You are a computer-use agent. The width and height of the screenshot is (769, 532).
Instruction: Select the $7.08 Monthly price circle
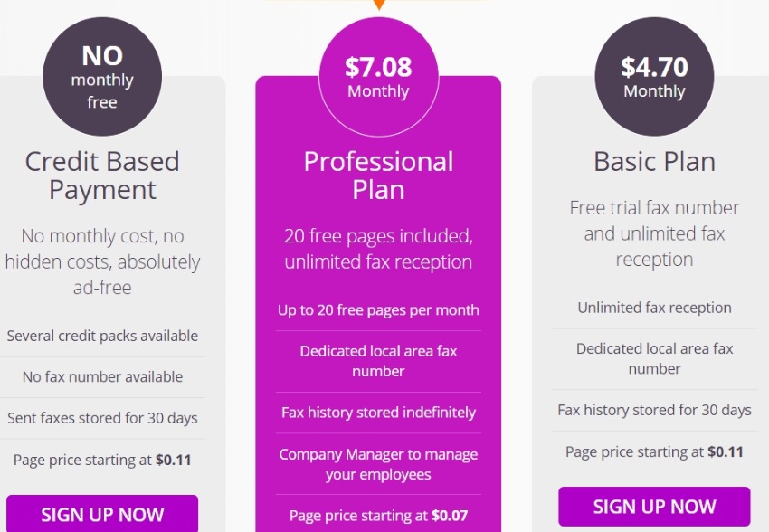coord(378,77)
